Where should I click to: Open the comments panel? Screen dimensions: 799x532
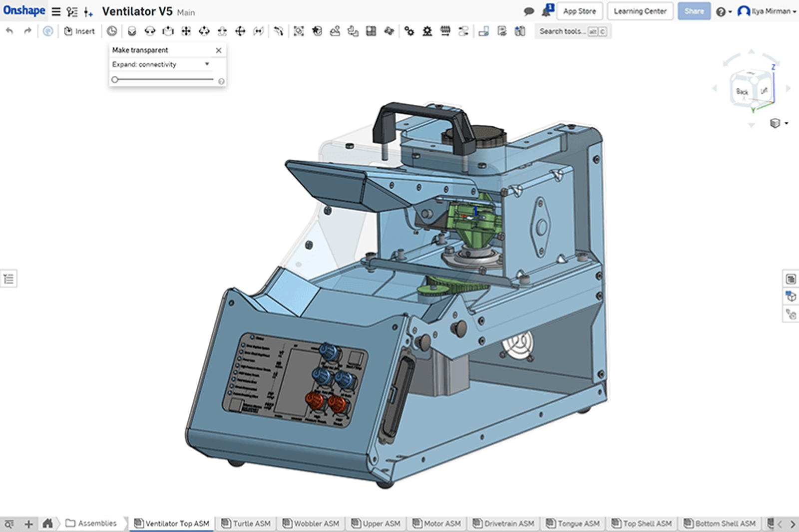pos(528,11)
